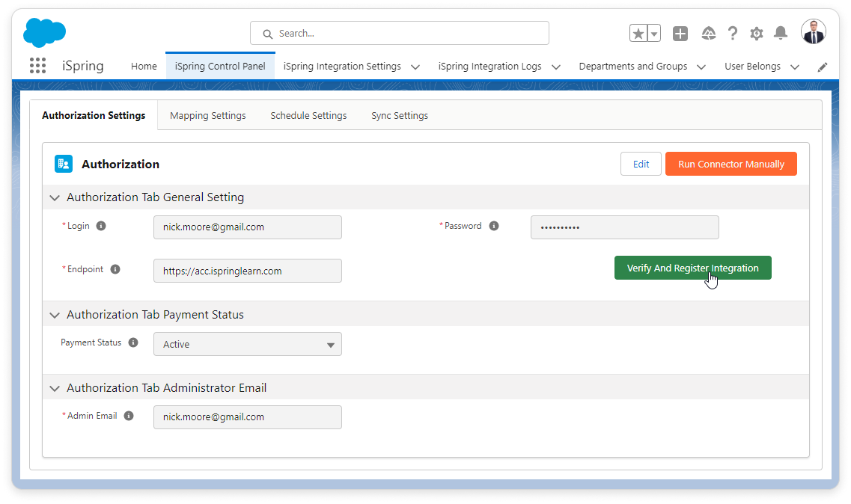851x504 pixels.
Task: Open the Global Actions plus icon
Action: (x=680, y=34)
